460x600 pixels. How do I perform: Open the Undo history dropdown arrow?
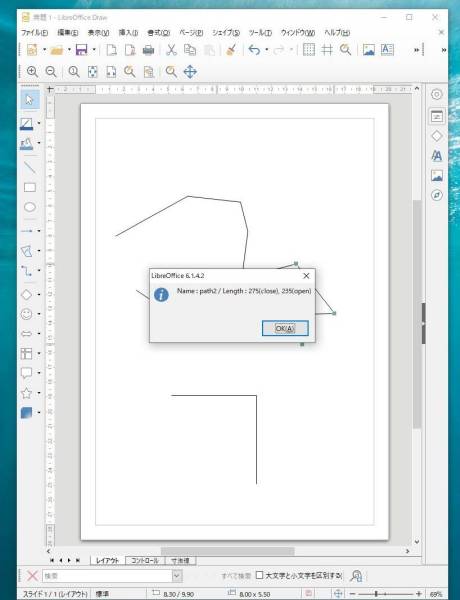[267, 50]
